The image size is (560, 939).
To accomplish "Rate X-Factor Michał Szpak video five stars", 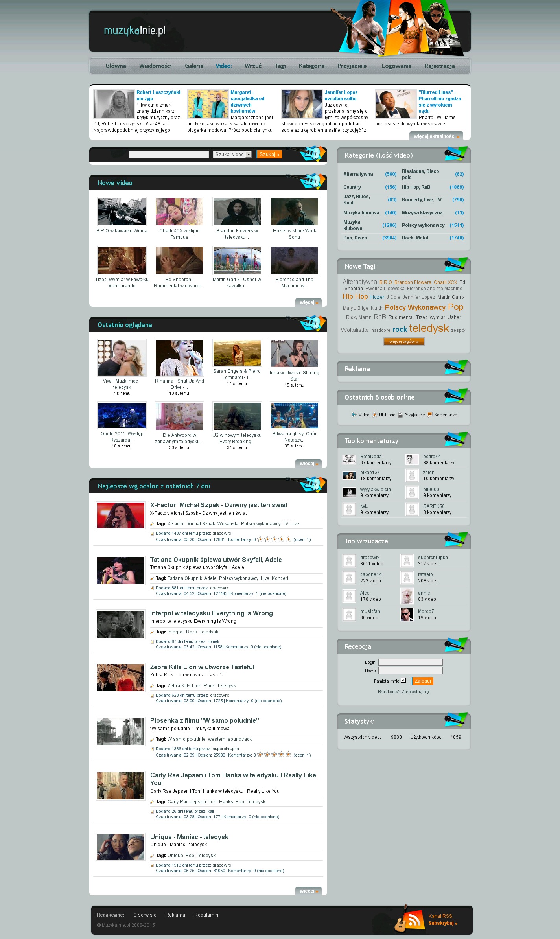I will coord(288,539).
